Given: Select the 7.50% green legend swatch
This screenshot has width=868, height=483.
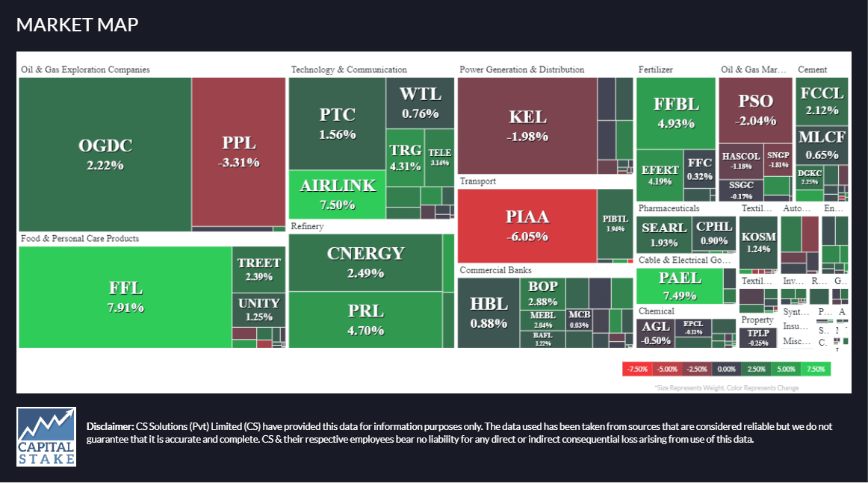Looking at the screenshot, I should pos(816,369).
